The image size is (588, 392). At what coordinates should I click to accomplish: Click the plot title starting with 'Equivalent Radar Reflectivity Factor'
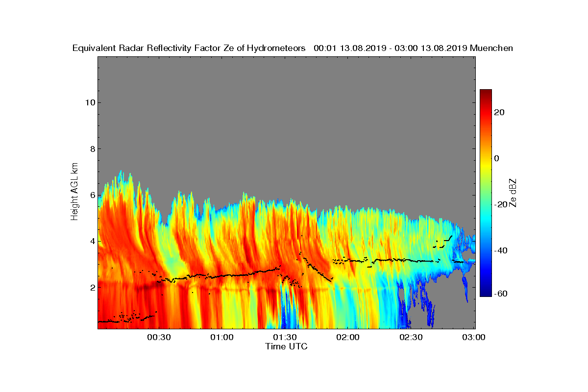click(293, 49)
